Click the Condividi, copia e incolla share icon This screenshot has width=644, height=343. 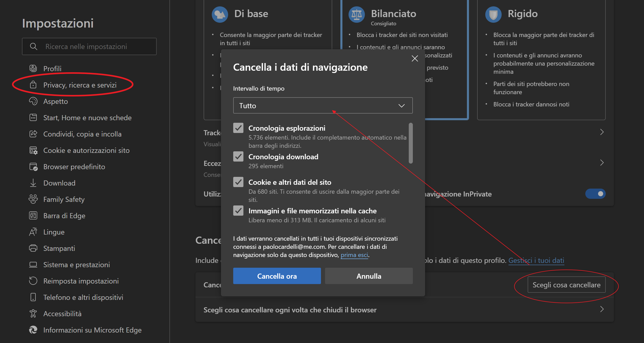coord(33,134)
